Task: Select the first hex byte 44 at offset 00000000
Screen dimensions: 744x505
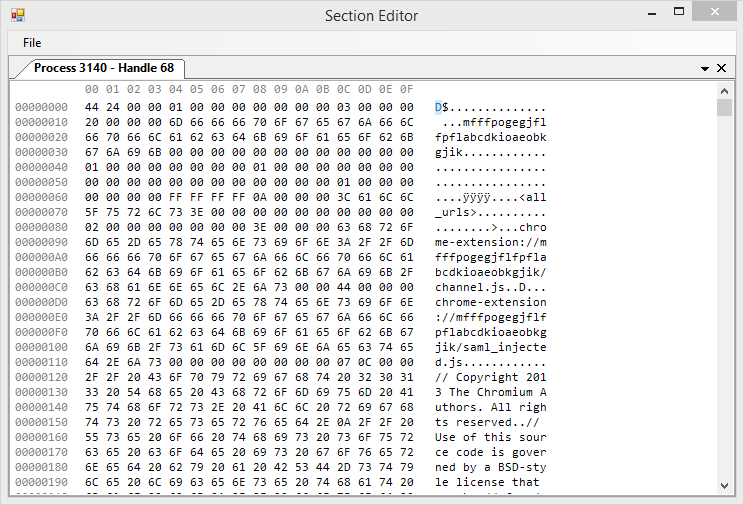Action: point(91,107)
